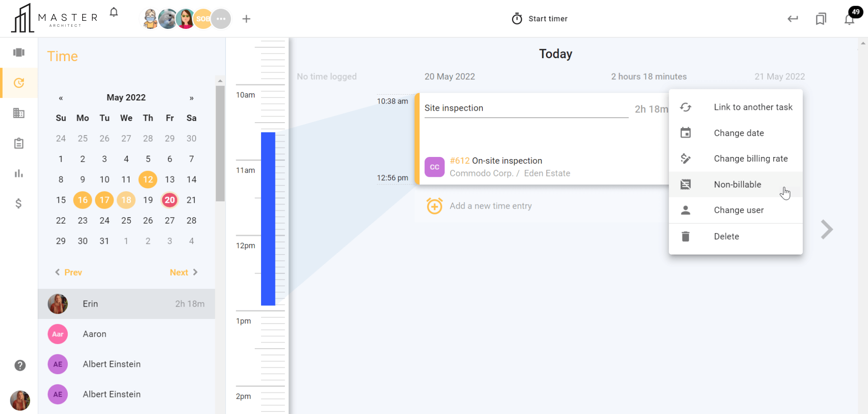Click the 10:38 am start time

(392, 101)
